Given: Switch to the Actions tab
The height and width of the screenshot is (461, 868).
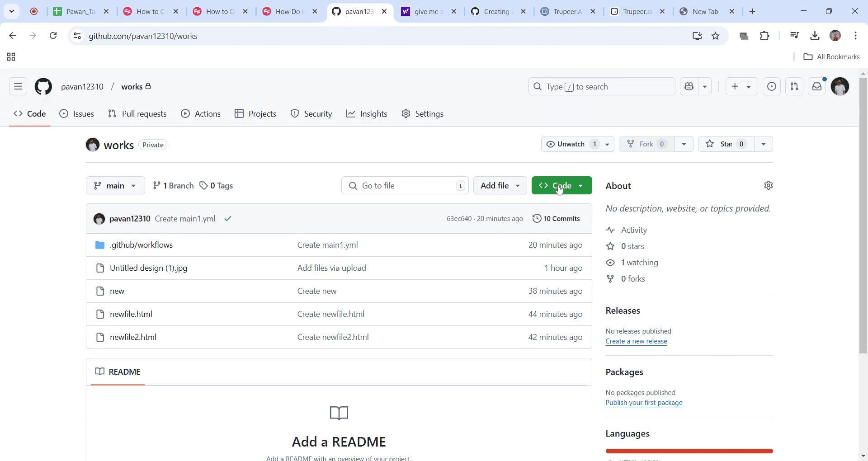Looking at the screenshot, I should point(201,114).
